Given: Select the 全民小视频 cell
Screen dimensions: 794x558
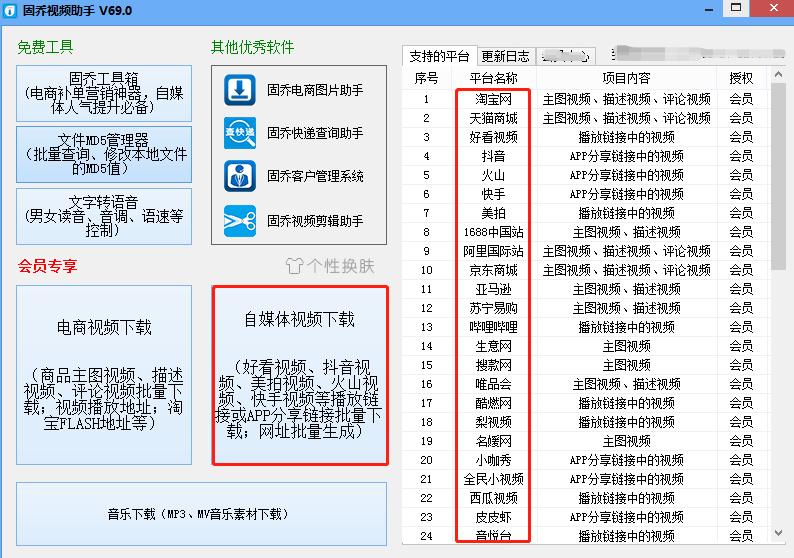Looking at the screenshot, I should click(493, 479).
